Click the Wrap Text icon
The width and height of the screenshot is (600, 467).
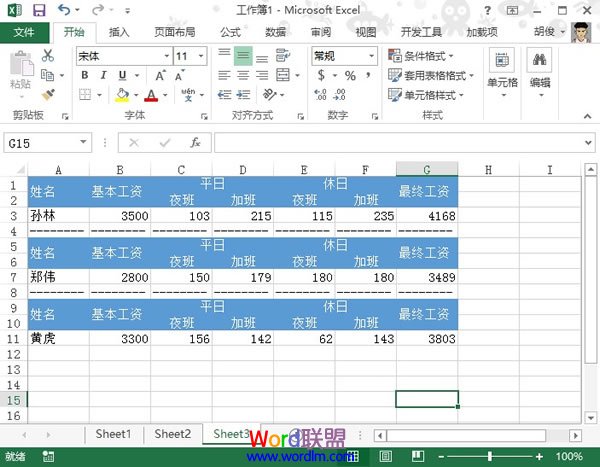[283, 56]
